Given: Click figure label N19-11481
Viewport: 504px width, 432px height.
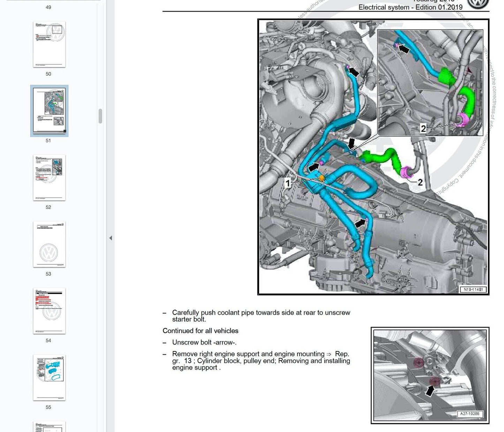Looking at the screenshot, I should pyautogui.click(x=473, y=290).
